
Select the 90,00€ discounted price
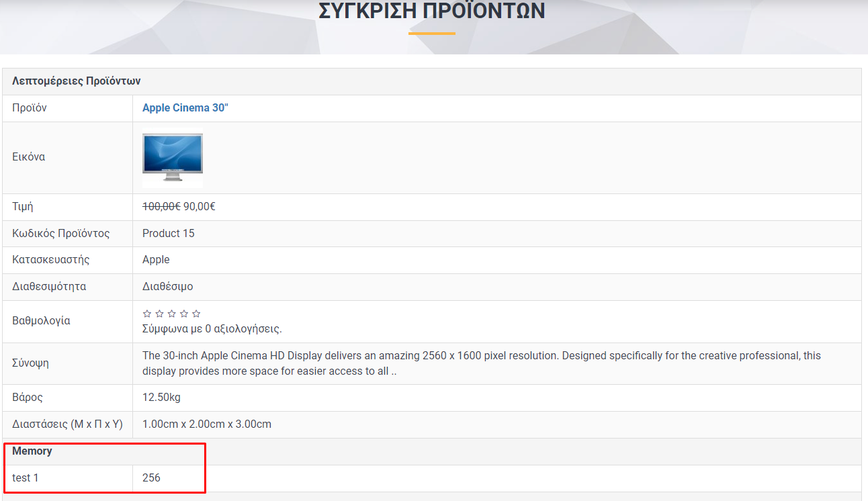click(x=200, y=207)
